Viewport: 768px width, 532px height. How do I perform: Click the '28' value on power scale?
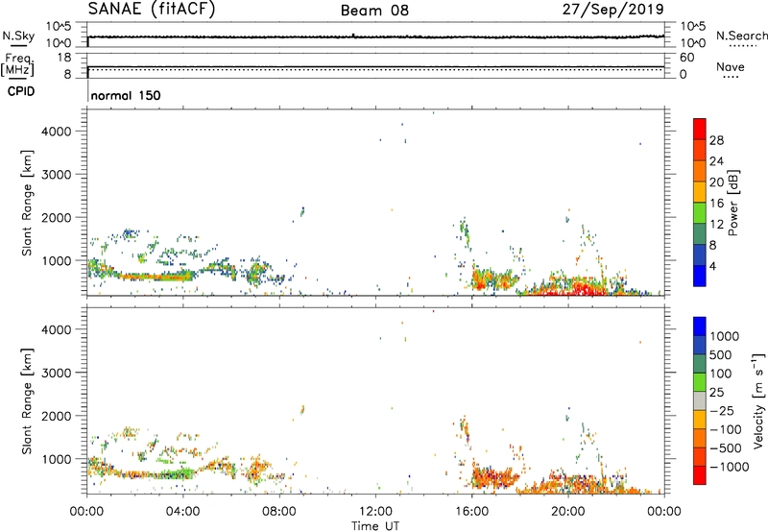(x=716, y=140)
